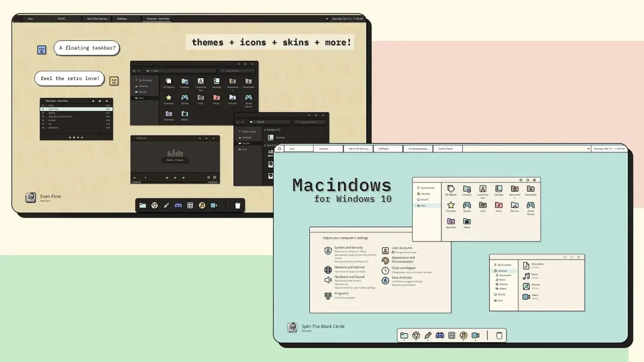Image resolution: width=644 pixels, height=362 pixels.
Task: Open Hardware and Sound category
Action: pyautogui.click(x=349, y=277)
